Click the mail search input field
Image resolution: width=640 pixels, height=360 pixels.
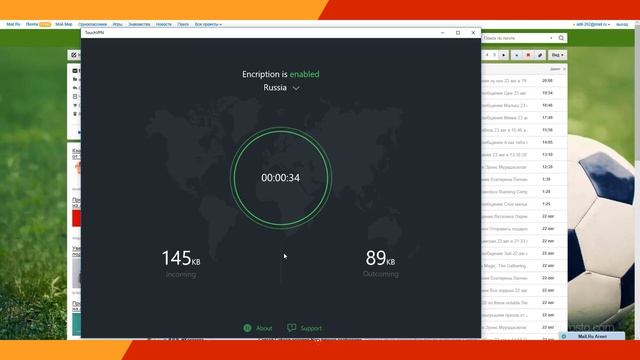pyautogui.click(x=516, y=38)
